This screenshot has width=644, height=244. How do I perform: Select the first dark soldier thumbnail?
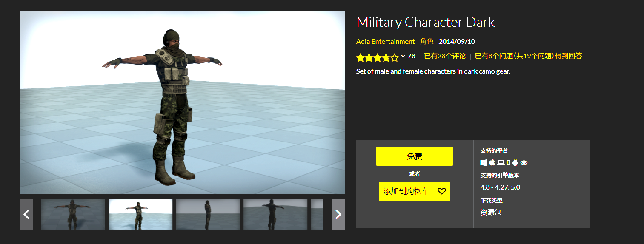tap(73, 214)
